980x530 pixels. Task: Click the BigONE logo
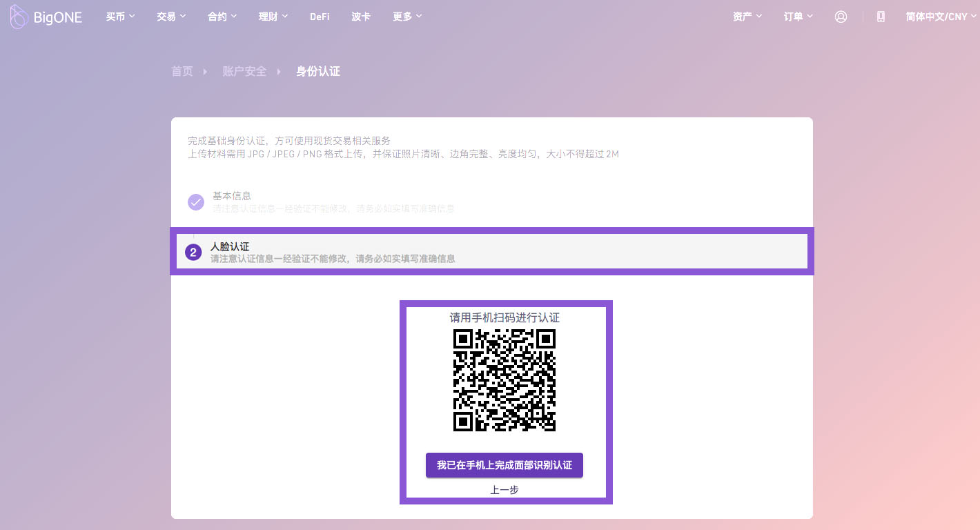[46, 17]
